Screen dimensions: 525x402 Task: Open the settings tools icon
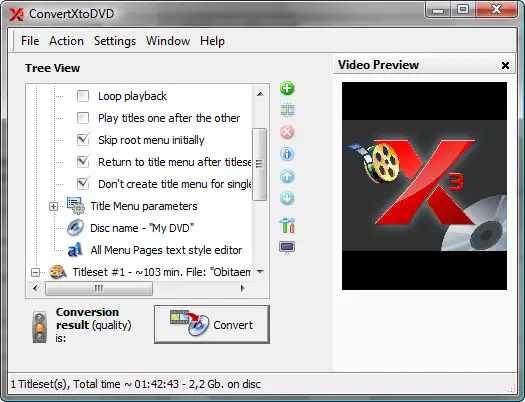pyautogui.click(x=287, y=225)
